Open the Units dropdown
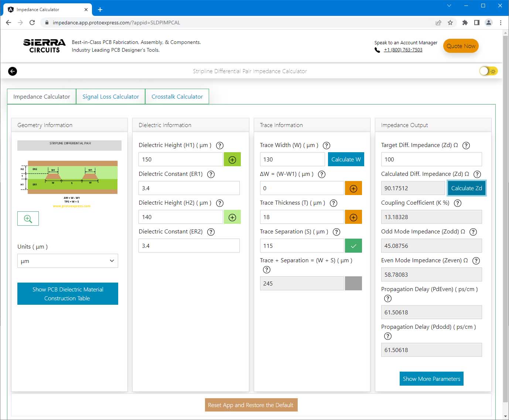The height and width of the screenshot is (420, 509). 68,261
